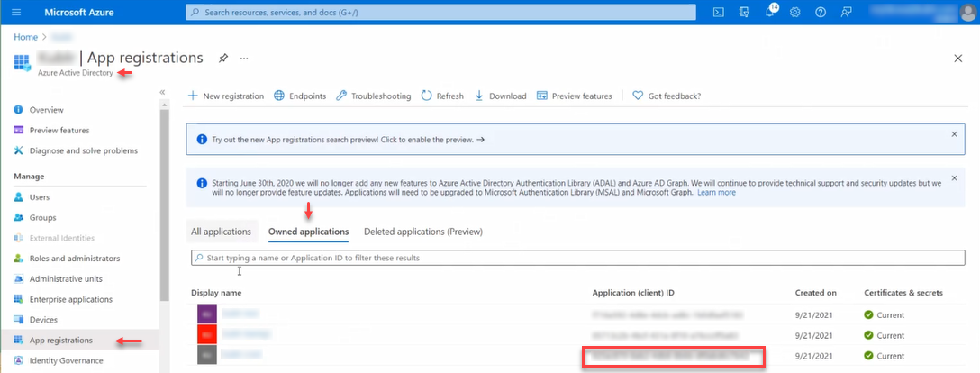Image resolution: width=980 pixels, height=373 pixels.
Task: Open the Feedback icon in top bar
Action: click(x=847, y=12)
